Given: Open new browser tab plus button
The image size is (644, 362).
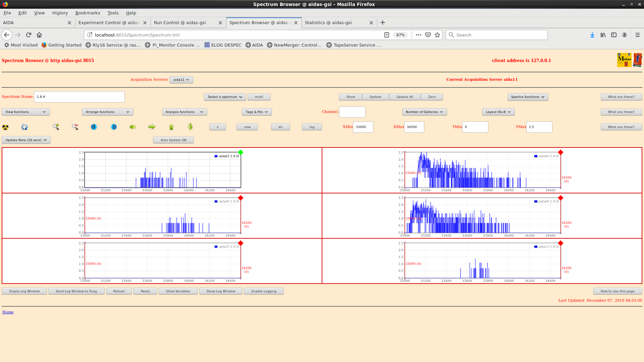Looking at the screenshot, I should click(383, 23).
